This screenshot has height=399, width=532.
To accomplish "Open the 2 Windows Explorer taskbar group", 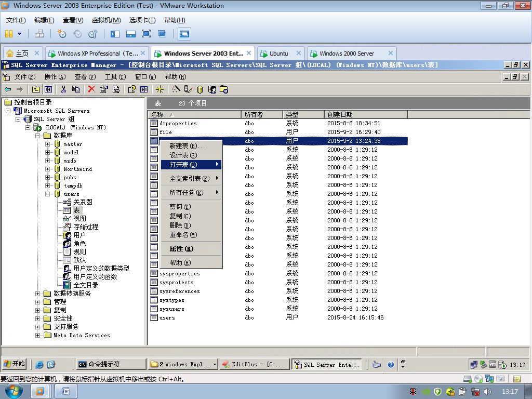I will pos(183,364).
